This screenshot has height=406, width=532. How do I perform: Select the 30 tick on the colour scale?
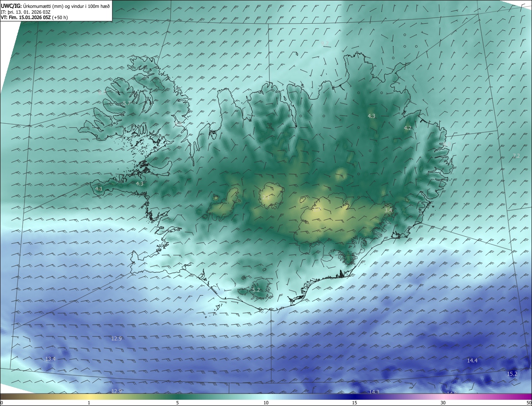tap(443, 403)
